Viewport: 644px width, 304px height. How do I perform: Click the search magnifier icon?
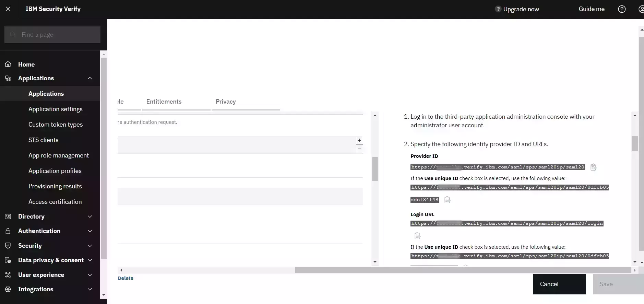[x=13, y=35]
